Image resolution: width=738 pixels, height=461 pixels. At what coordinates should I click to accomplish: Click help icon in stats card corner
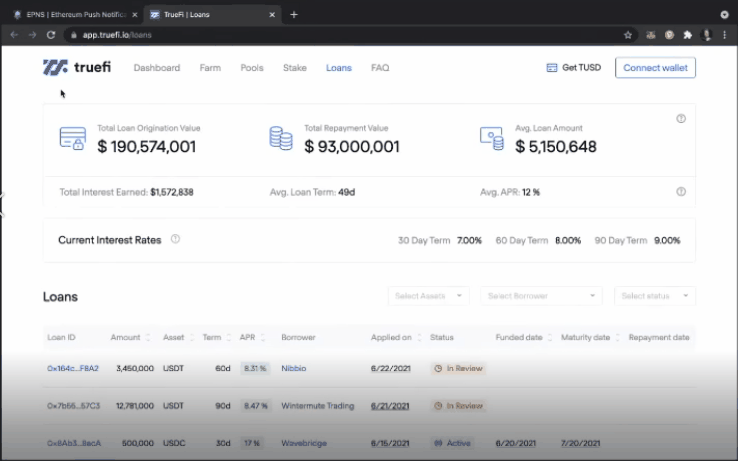[681, 119]
